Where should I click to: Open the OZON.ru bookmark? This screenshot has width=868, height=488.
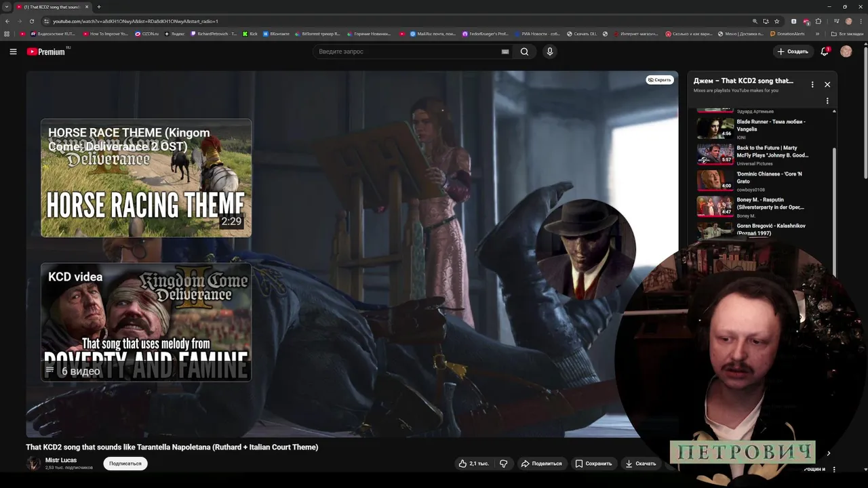pyautogui.click(x=146, y=34)
